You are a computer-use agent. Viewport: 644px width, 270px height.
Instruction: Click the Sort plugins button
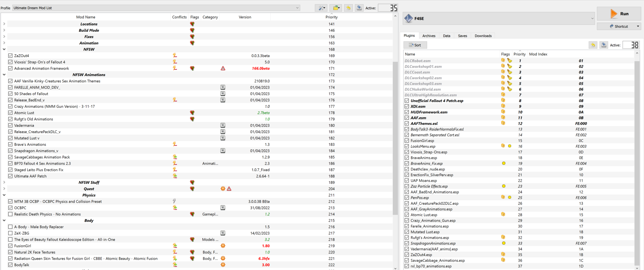415,45
